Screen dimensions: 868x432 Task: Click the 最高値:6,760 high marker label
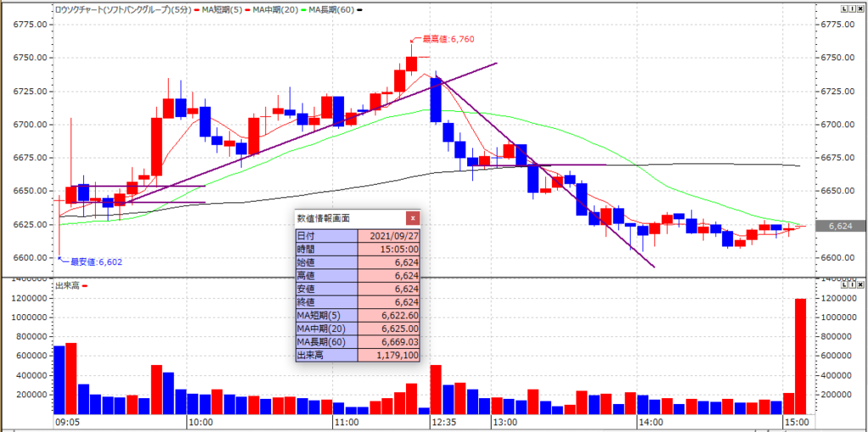click(x=448, y=39)
